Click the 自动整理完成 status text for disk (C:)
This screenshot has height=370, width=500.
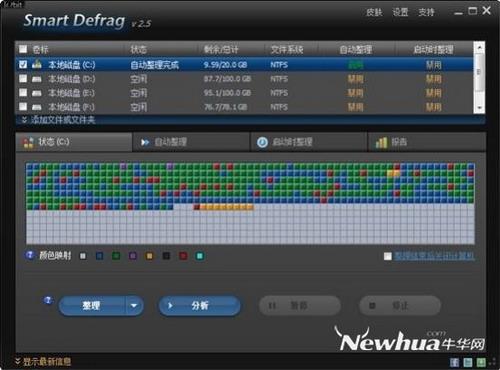click(154, 65)
